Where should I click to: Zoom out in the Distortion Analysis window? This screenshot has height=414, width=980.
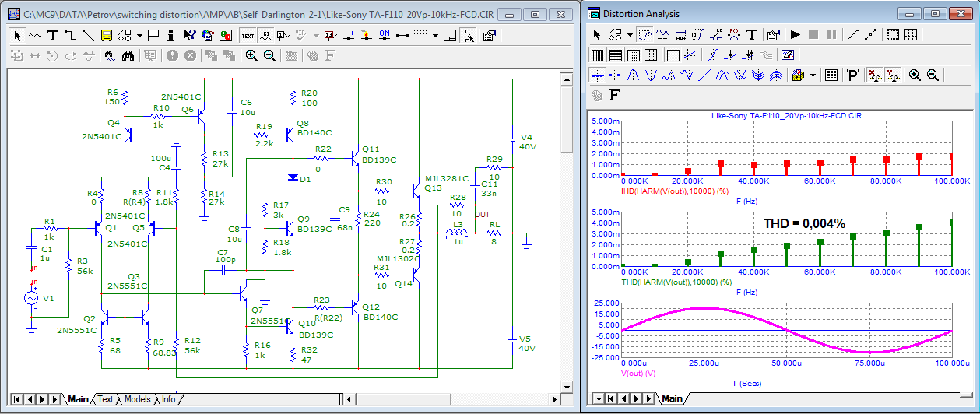(932, 75)
